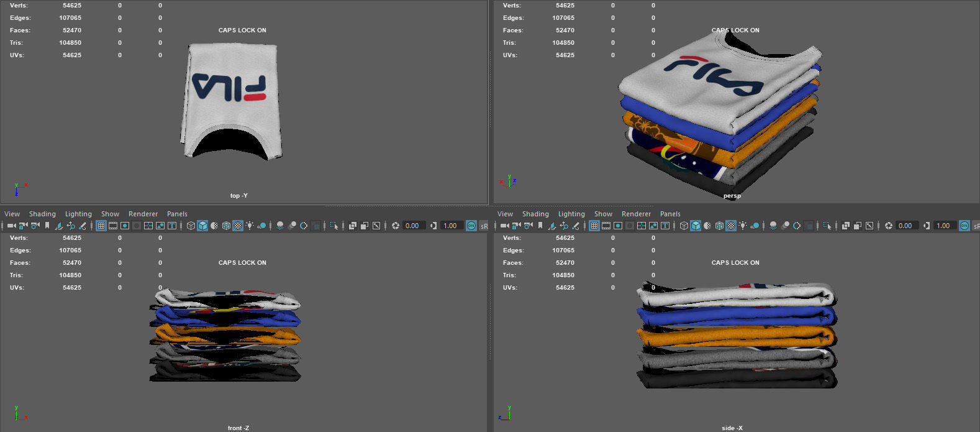Open View menu in front panel
Screen dimensions: 980x432
tap(12, 214)
